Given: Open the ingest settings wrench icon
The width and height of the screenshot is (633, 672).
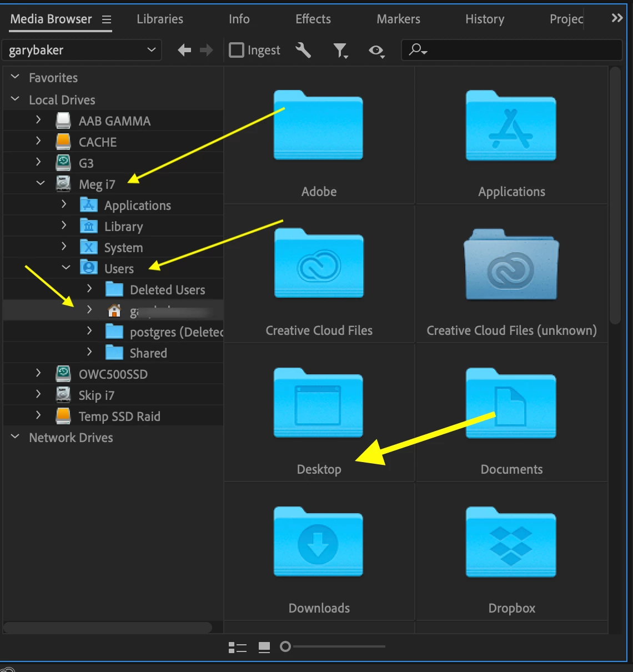Looking at the screenshot, I should coord(303,51).
